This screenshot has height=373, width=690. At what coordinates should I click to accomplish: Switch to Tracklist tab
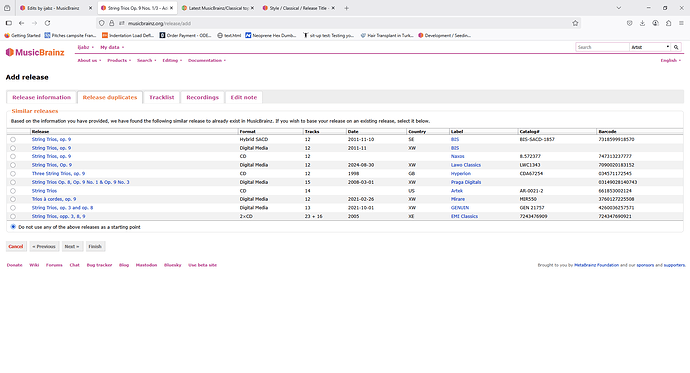tap(161, 97)
